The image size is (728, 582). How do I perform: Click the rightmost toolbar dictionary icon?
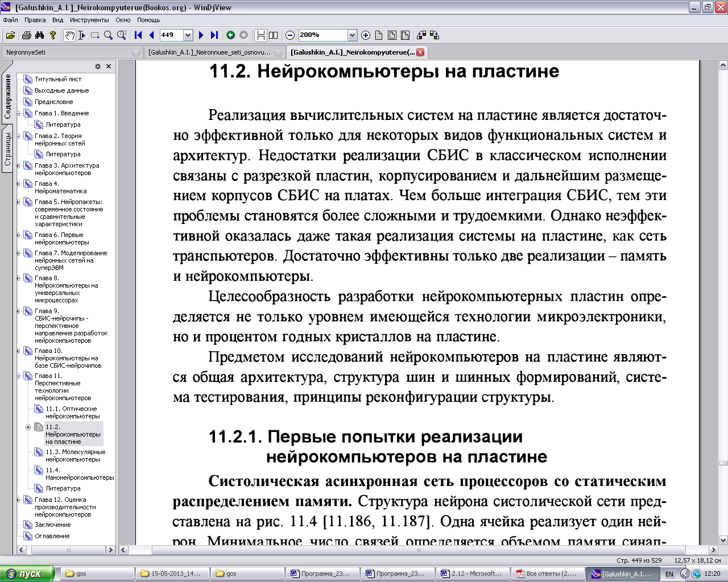pos(435,35)
